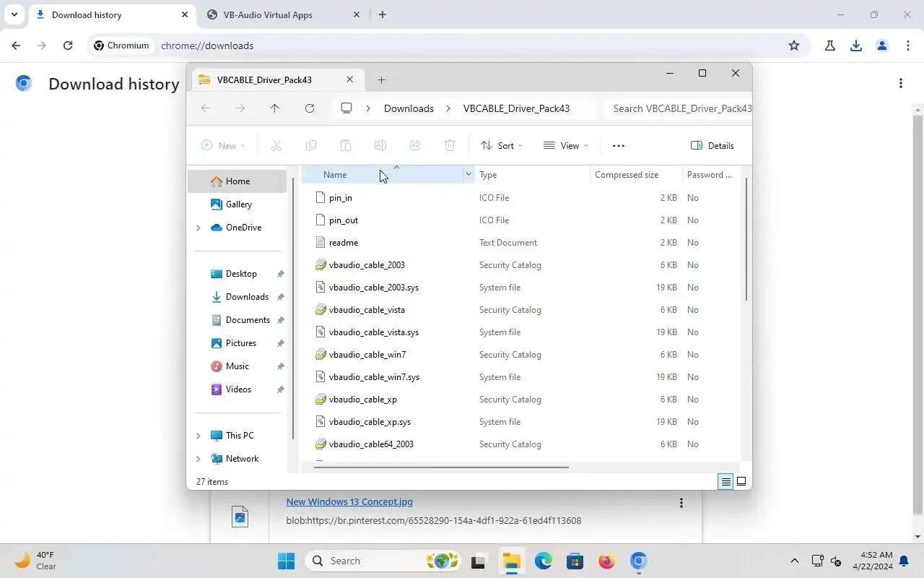The height and width of the screenshot is (578, 924).
Task: Open Download history page's more actions menu
Action: coord(901,83)
